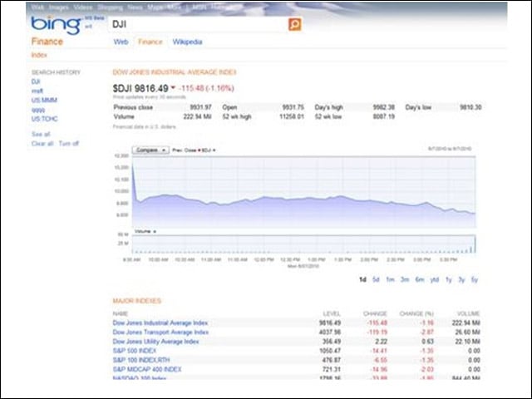The width and height of the screenshot is (532, 399).
Task: Select the 1d chart range
Action: (x=362, y=279)
